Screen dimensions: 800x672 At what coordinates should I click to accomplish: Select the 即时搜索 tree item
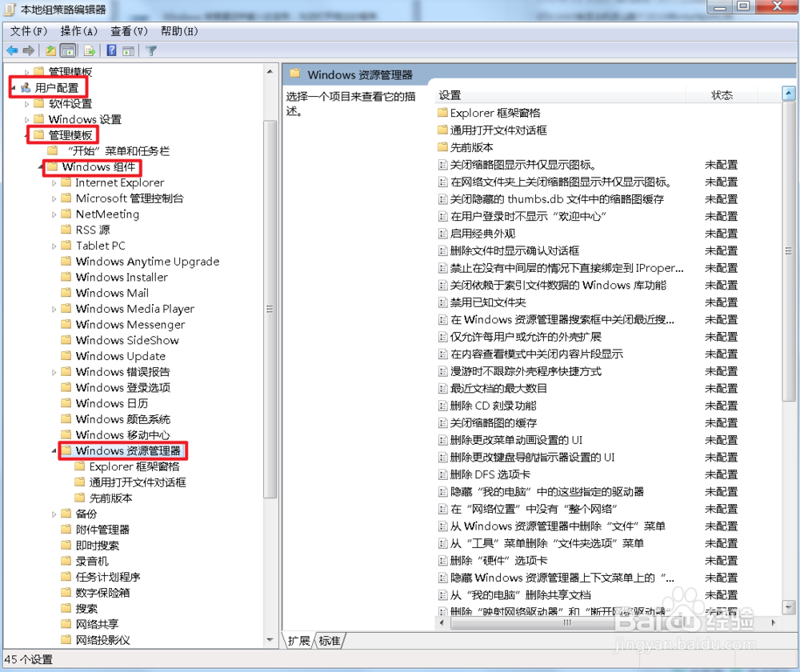click(x=97, y=545)
